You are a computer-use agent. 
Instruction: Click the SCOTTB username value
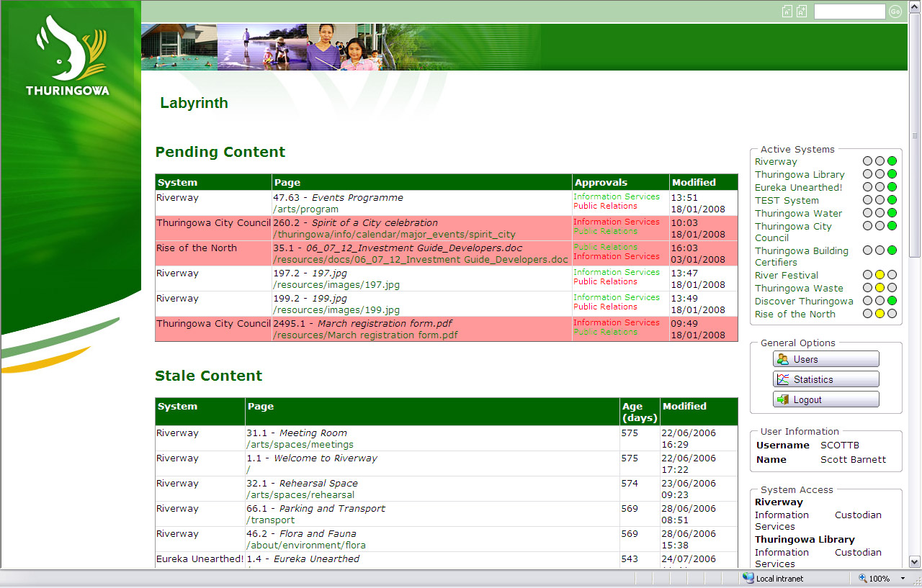[840, 445]
